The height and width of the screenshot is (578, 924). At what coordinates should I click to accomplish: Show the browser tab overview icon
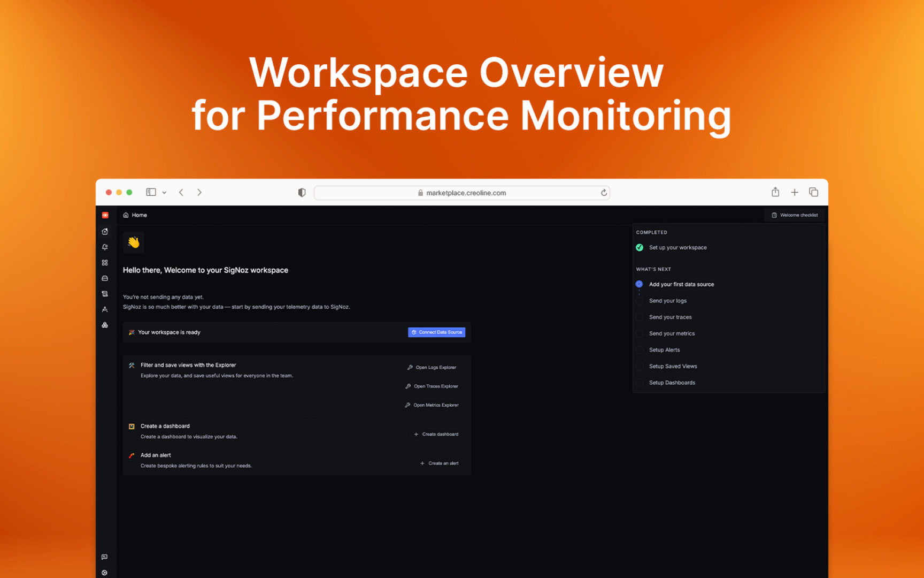tap(814, 192)
